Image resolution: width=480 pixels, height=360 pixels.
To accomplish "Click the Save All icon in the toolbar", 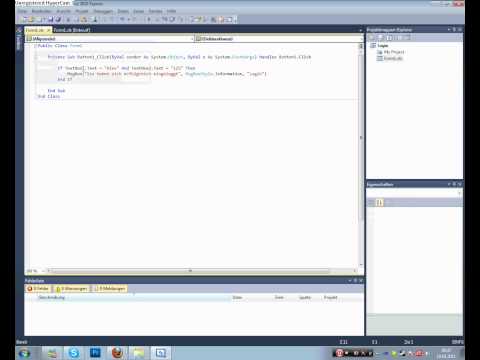I will click(58, 20).
